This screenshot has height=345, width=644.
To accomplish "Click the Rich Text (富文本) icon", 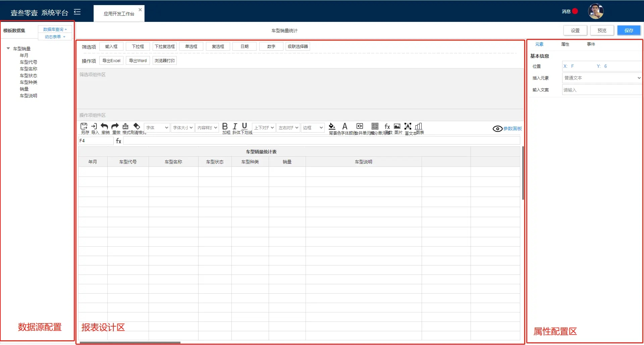I will 408,126.
